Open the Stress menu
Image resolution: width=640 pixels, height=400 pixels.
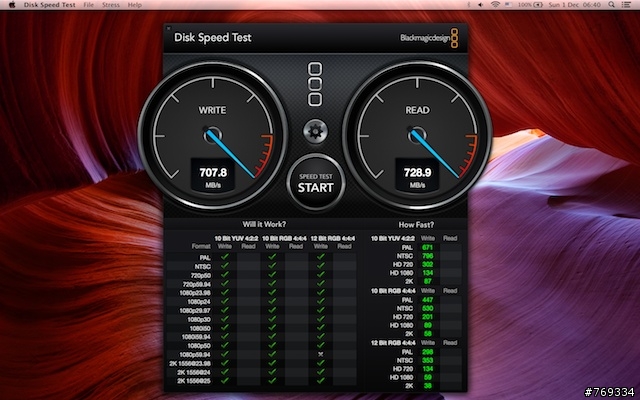111,5
